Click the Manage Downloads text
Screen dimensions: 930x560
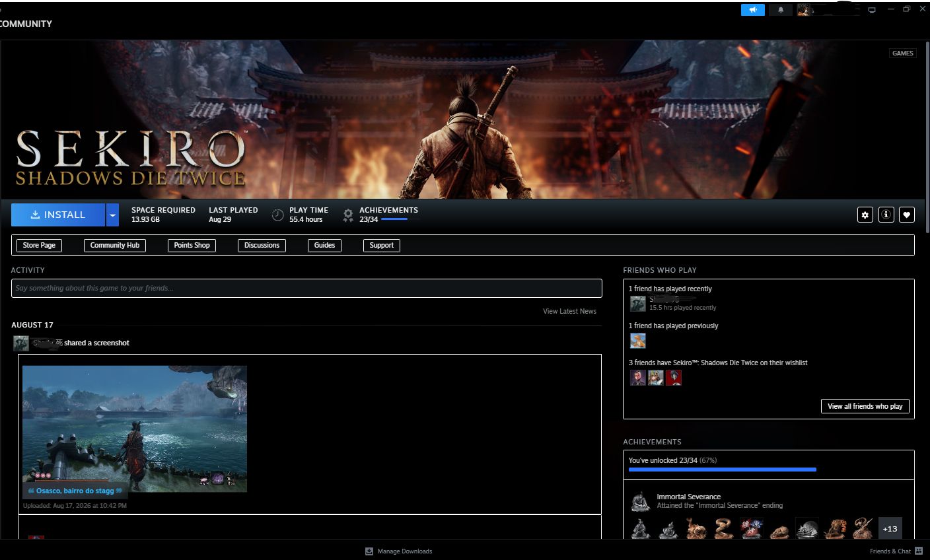click(405, 551)
